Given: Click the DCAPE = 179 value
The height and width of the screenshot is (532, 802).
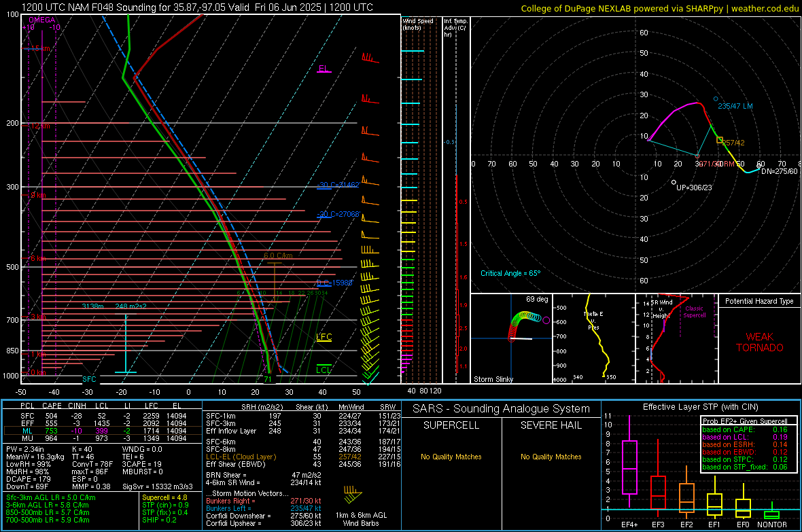Looking at the screenshot, I should pyautogui.click(x=28, y=479).
